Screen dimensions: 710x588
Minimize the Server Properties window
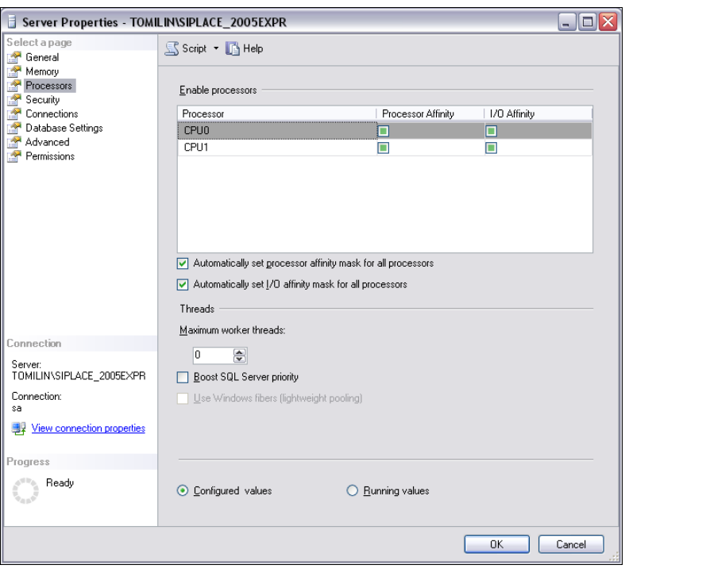click(567, 21)
